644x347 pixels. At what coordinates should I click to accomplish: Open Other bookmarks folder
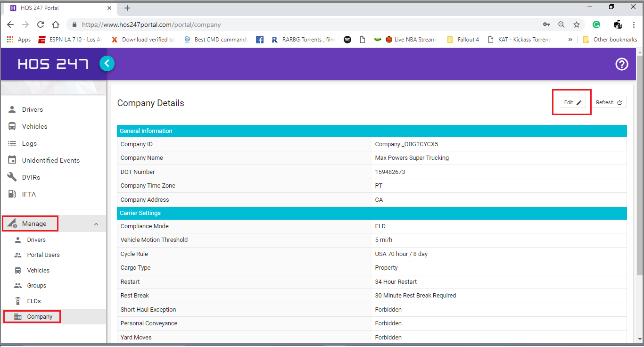(x=610, y=40)
